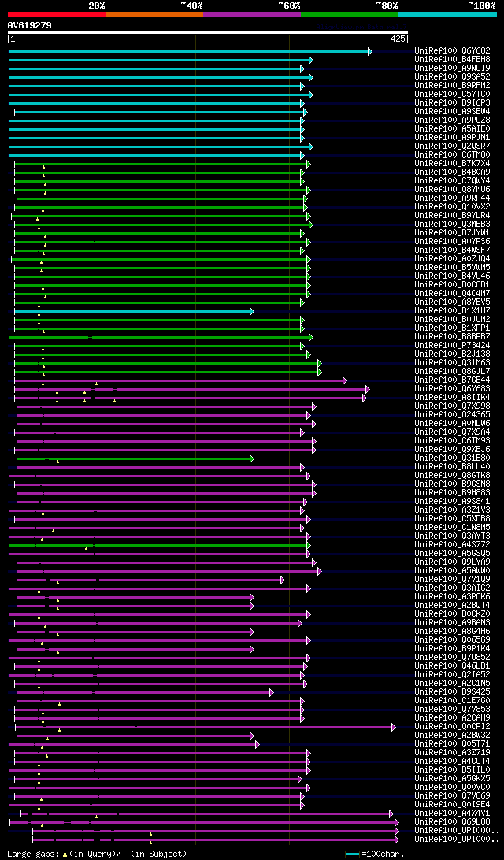
Task: Click the UniRef100_B9P1K4 label
Action: tap(453, 648)
